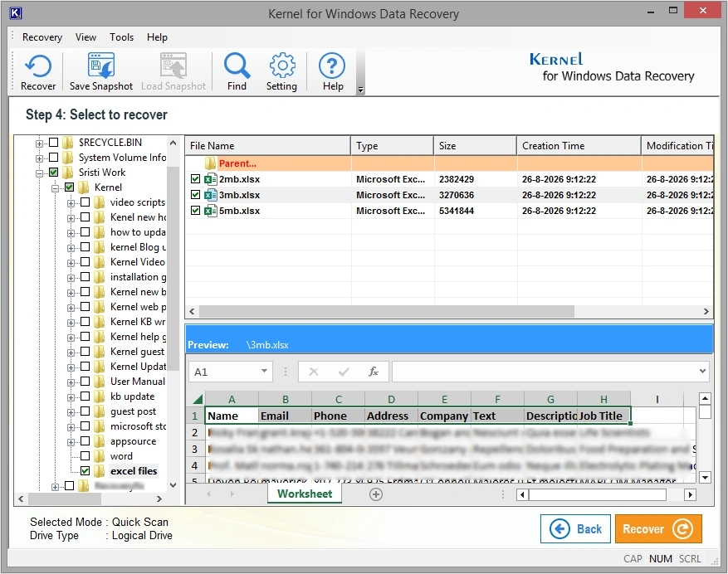Click the orange Recover button
This screenshot has height=574, width=728.
pos(658,528)
